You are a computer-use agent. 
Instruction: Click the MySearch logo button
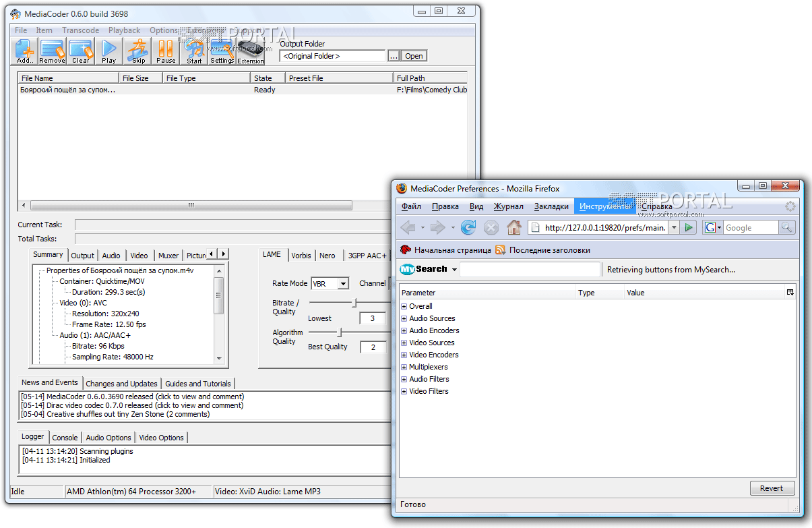424,269
